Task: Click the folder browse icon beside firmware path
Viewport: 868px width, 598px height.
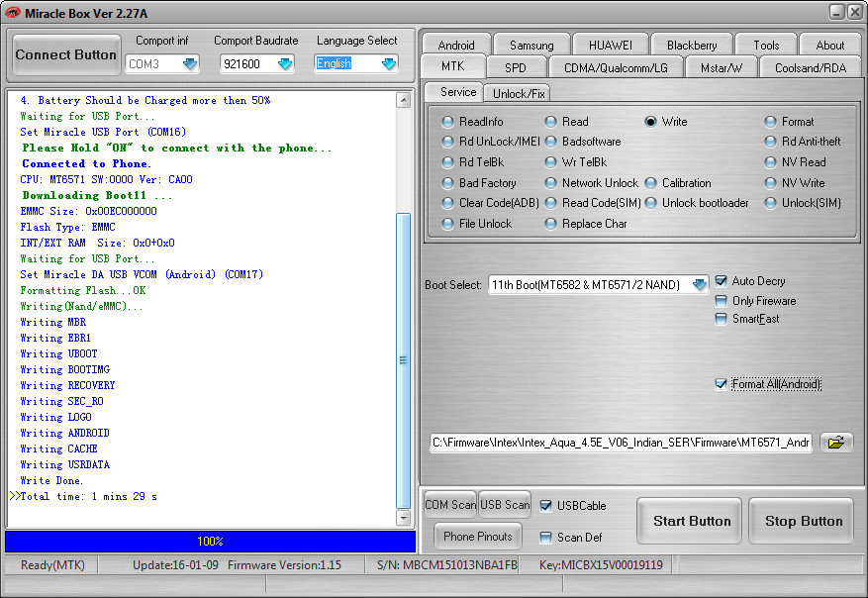Action: (x=836, y=443)
